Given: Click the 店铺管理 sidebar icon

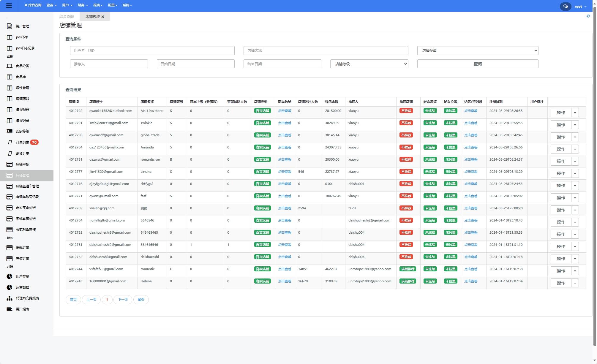Looking at the screenshot, I should click(10, 175).
